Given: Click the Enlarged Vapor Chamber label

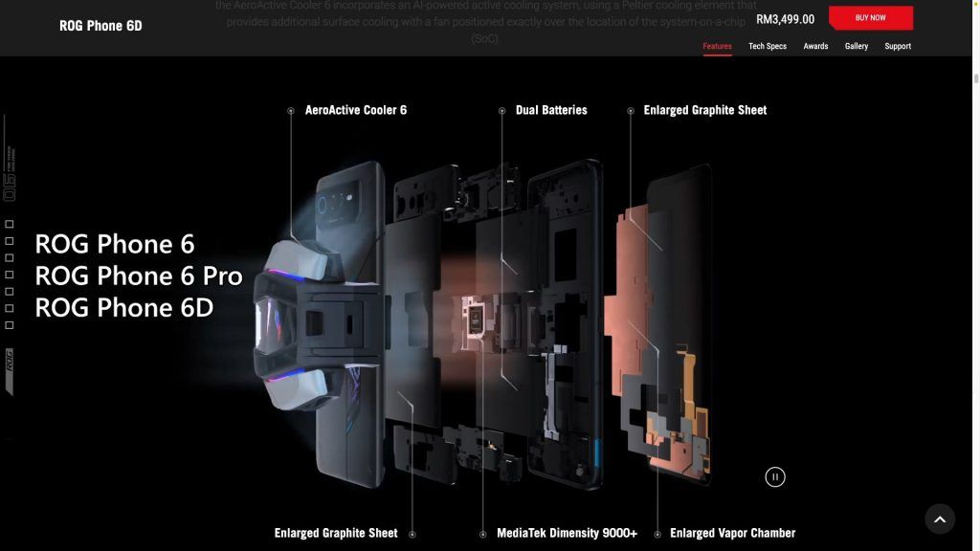Looking at the screenshot, I should click(732, 533).
